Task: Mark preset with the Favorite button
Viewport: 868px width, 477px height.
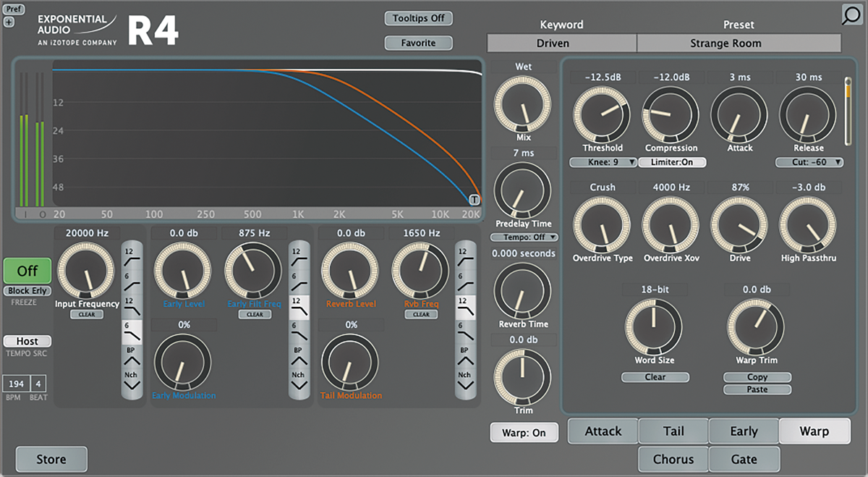Action: (418, 43)
